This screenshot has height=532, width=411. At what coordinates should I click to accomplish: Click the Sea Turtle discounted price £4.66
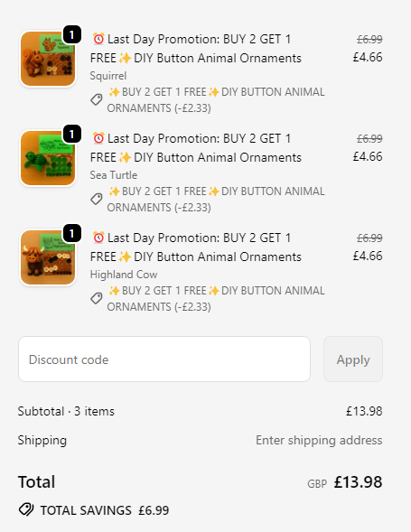click(368, 156)
